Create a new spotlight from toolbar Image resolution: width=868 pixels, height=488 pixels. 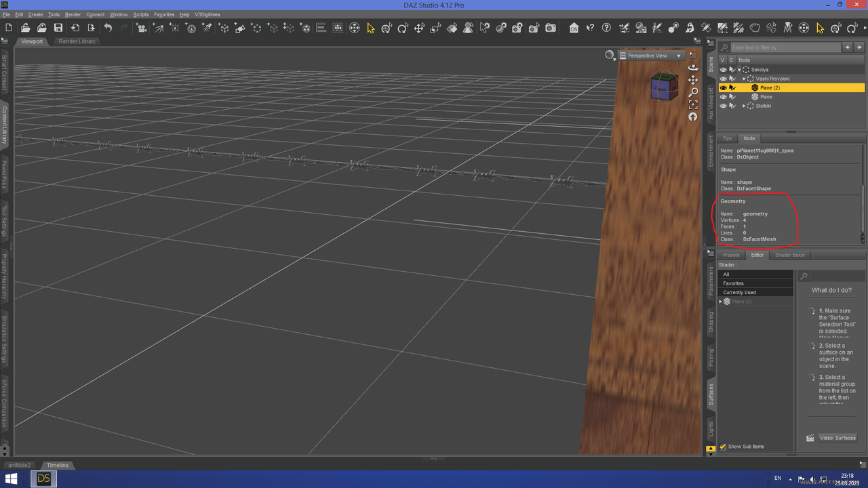(207, 28)
